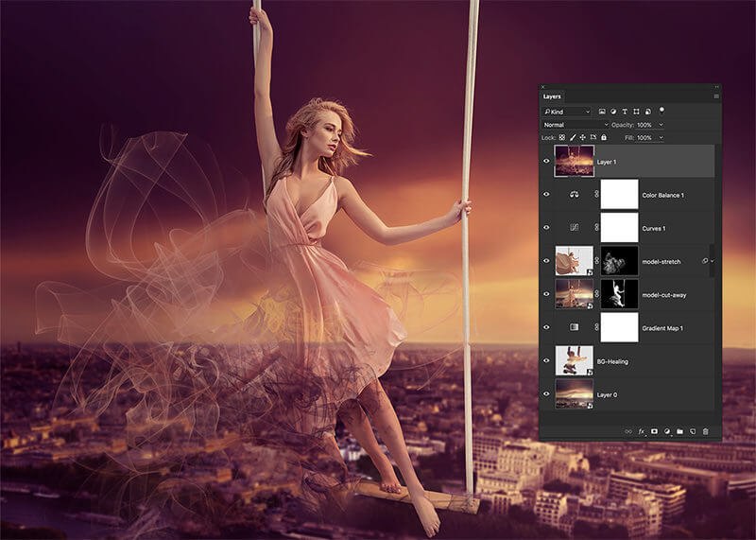The width and height of the screenshot is (756, 540).
Task: Open the Normal blend mode dropdown
Action: 576,125
